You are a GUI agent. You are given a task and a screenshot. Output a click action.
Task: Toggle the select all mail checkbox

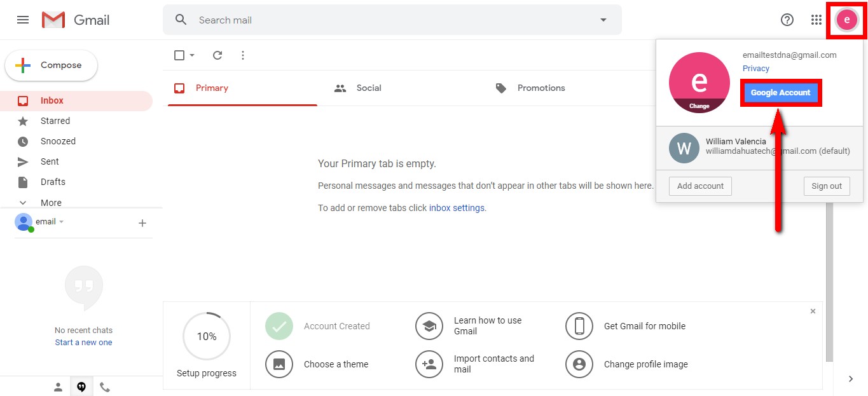[x=179, y=55]
